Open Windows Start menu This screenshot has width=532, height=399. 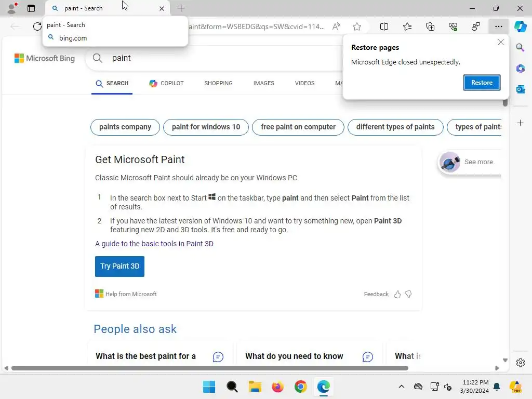pos(209,387)
